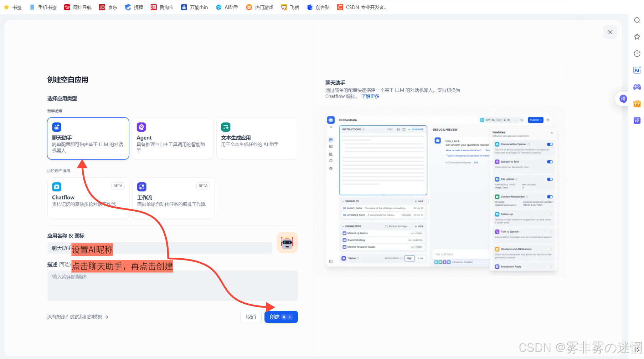This screenshot has width=644, height=359.
Task: Click the floating round 译 translate button
Action: tap(623, 99)
